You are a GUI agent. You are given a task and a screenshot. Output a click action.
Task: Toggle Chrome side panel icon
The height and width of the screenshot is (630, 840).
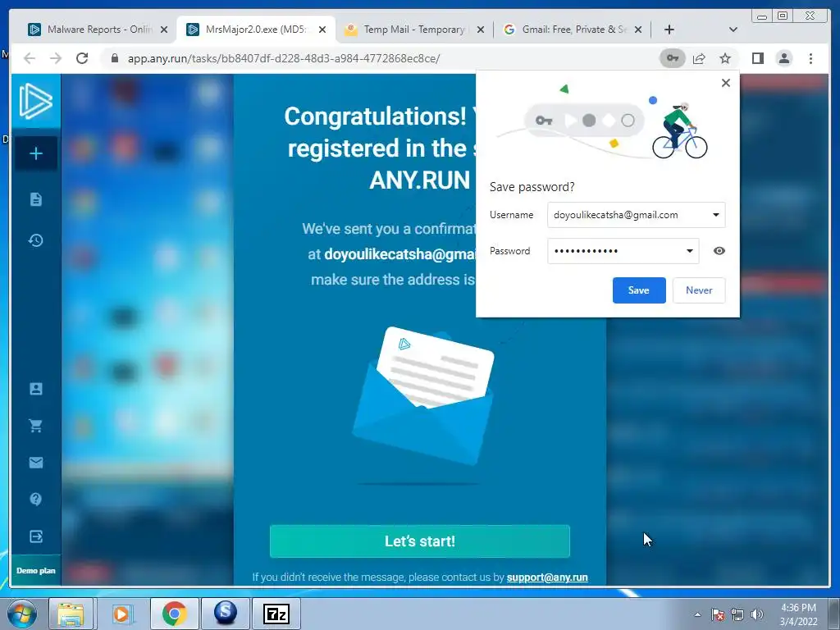pyautogui.click(x=757, y=58)
